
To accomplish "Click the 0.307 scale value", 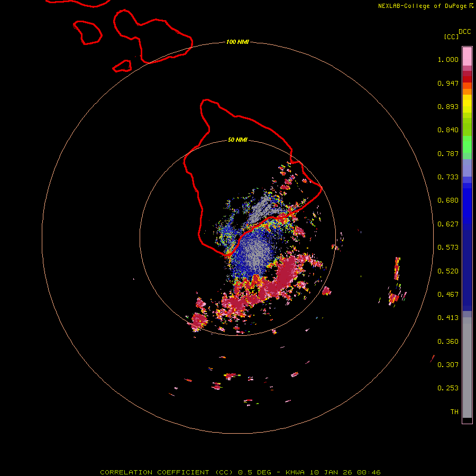I will click(448, 365).
